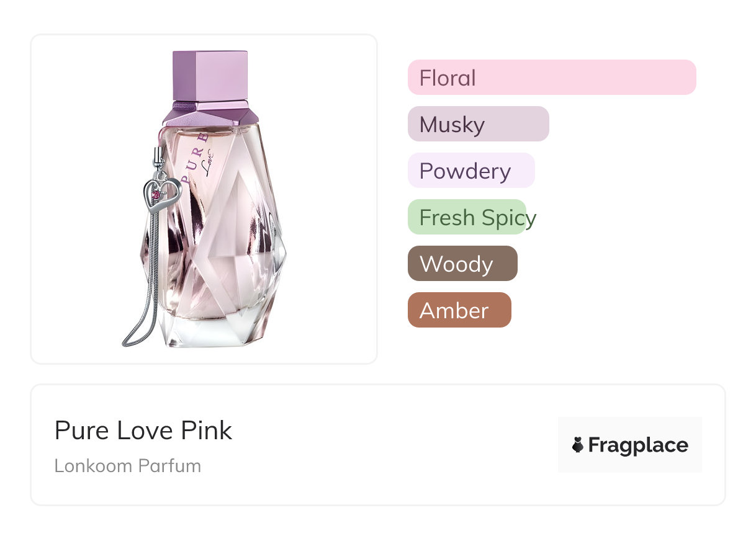Image resolution: width=756 pixels, height=536 pixels.
Task: Open the Lonkoom Parfum brand link
Action: pyautogui.click(x=128, y=466)
